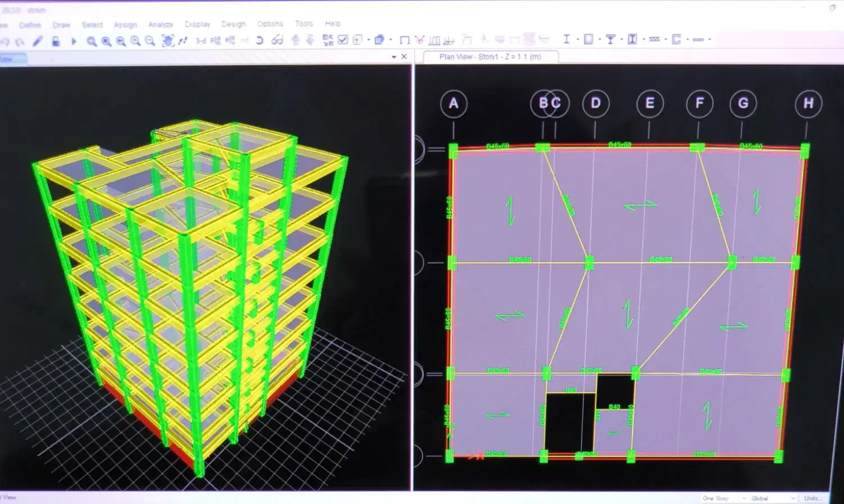This screenshot has width=844, height=504.
Task: Click the I-beam steel frame design icon
Action: tap(566, 39)
